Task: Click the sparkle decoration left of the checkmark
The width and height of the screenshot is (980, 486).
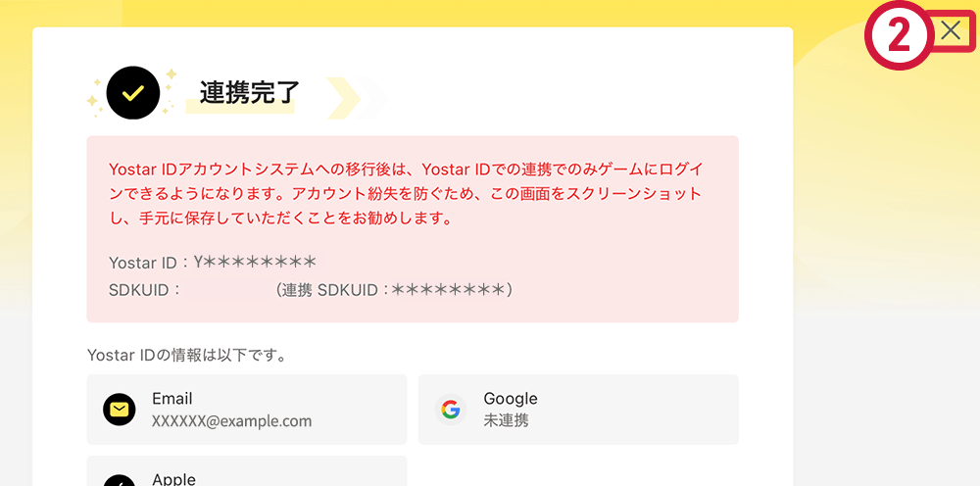Action: [94, 99]
